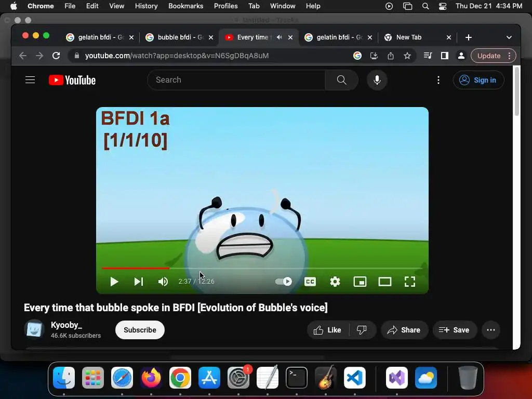Seek along the red video progress bar

point(262,268)
